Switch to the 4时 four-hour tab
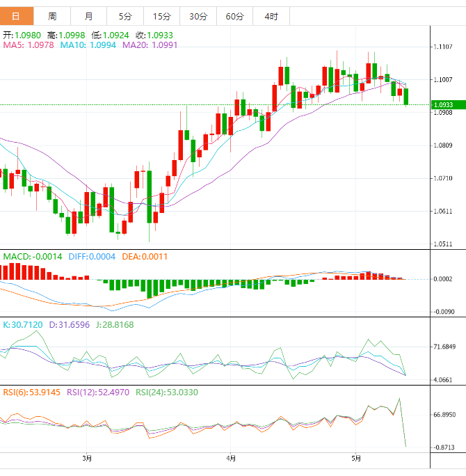Viewport: 466px width, 476px height. [271, 16]
